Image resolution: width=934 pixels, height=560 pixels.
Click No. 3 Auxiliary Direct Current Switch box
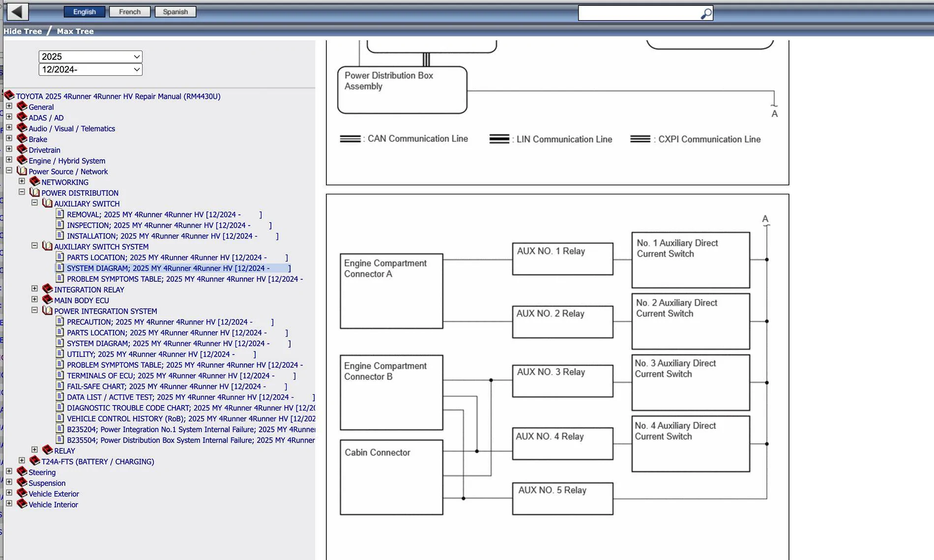(691, 383)
